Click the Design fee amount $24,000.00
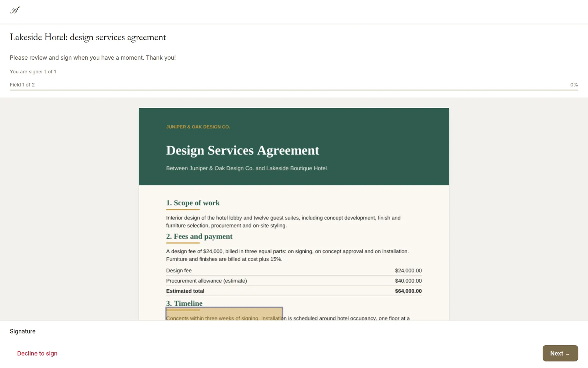Image resolution: width=588 pixels, height=368 pixels. click(x=408, y=270)
